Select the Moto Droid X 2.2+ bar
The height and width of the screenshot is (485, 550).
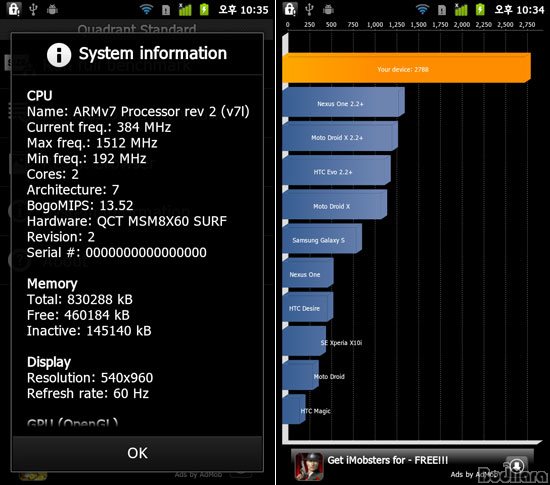(340, 136)
